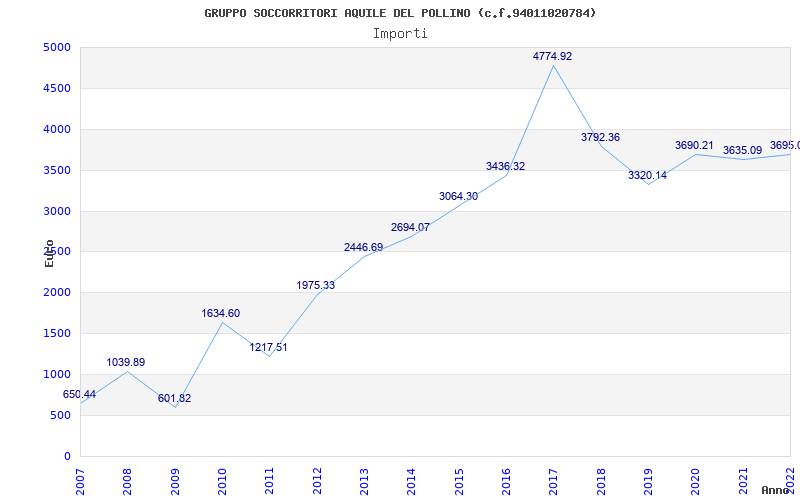Viewport: 800px width, 500px height.
Task: Select the 2446.69 data label
Action: pos(363,247)
